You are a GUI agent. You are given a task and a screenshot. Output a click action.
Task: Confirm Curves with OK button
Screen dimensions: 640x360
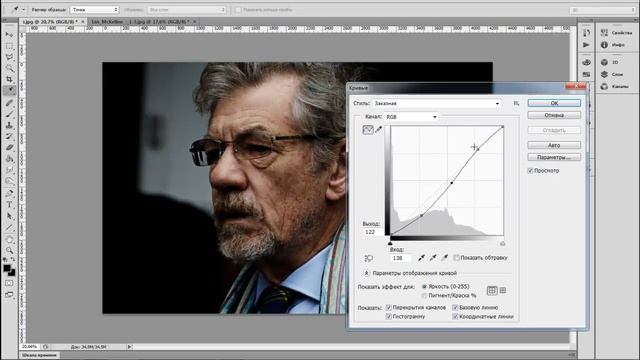[554, 103]
